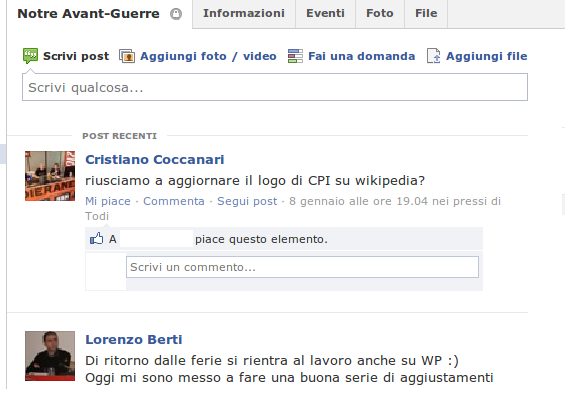
Task: Like Cristiano's post with Mi piace
Action: click(108, 201)
